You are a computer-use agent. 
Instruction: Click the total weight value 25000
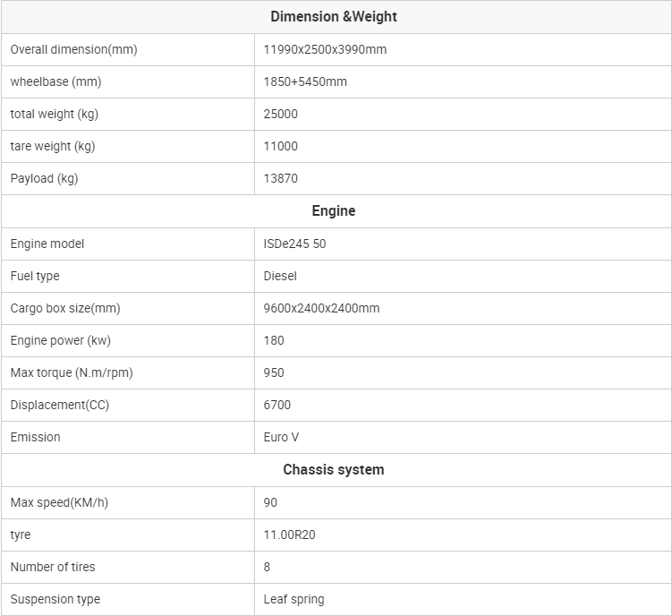click(281, 114)
